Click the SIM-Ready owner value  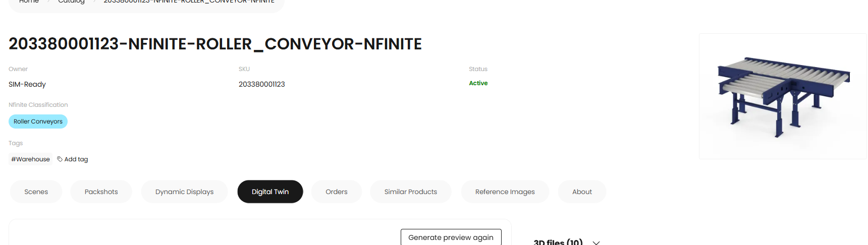27,84
